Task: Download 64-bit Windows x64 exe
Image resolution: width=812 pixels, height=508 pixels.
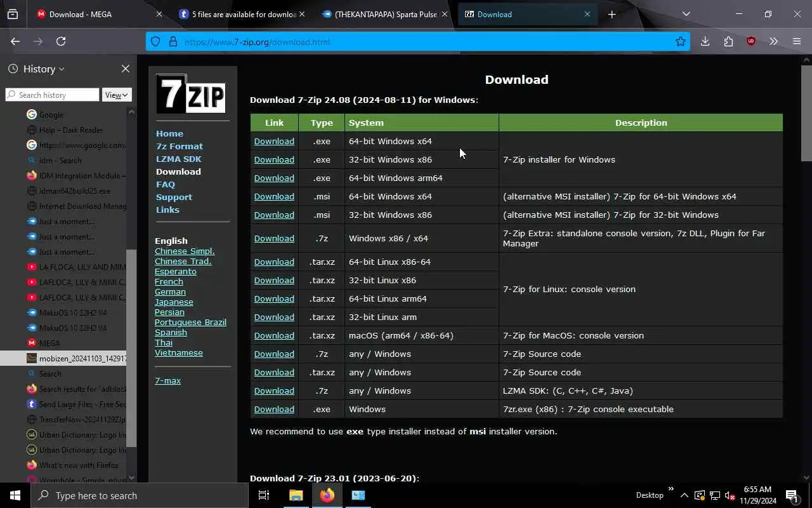Action: pos(274,141)
